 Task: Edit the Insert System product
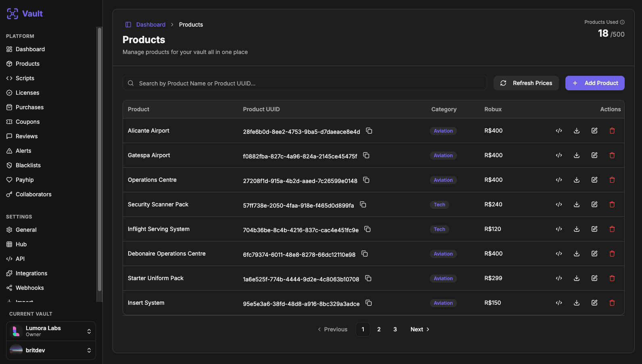tap(594, 303)
